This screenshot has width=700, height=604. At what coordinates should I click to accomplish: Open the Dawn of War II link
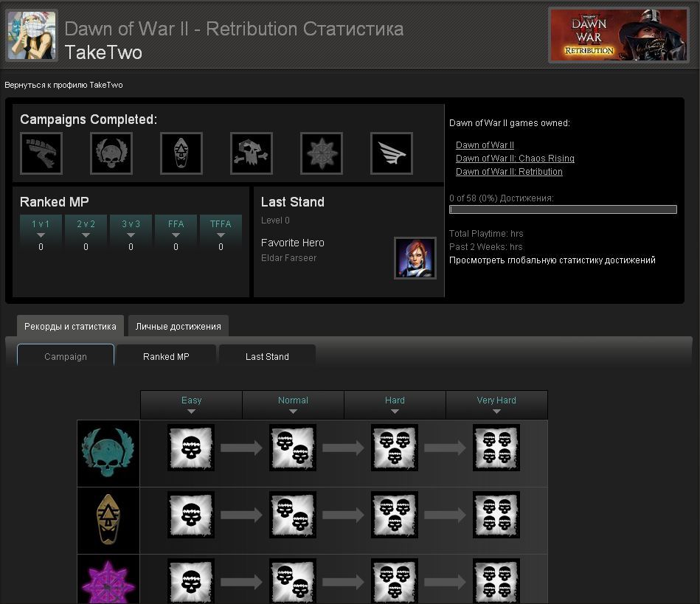(485, 145)
